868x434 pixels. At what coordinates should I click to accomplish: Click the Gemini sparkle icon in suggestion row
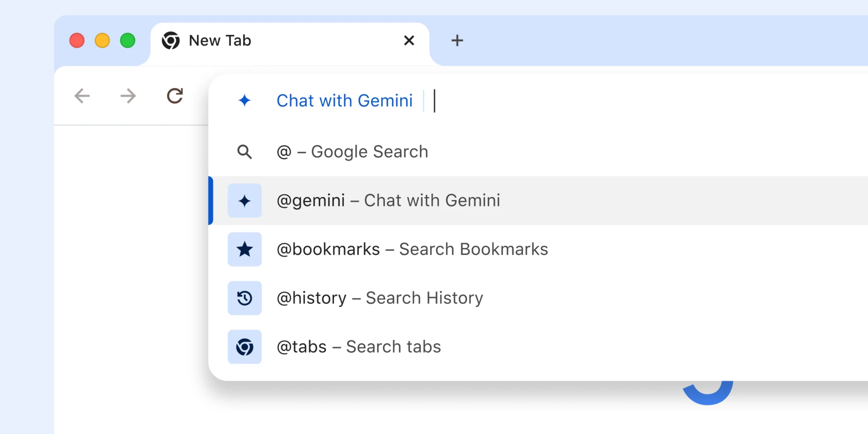(245, 201)
